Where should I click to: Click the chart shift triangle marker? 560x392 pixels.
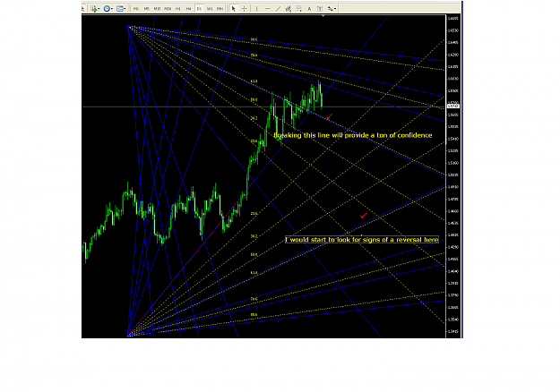coord(323,16)
